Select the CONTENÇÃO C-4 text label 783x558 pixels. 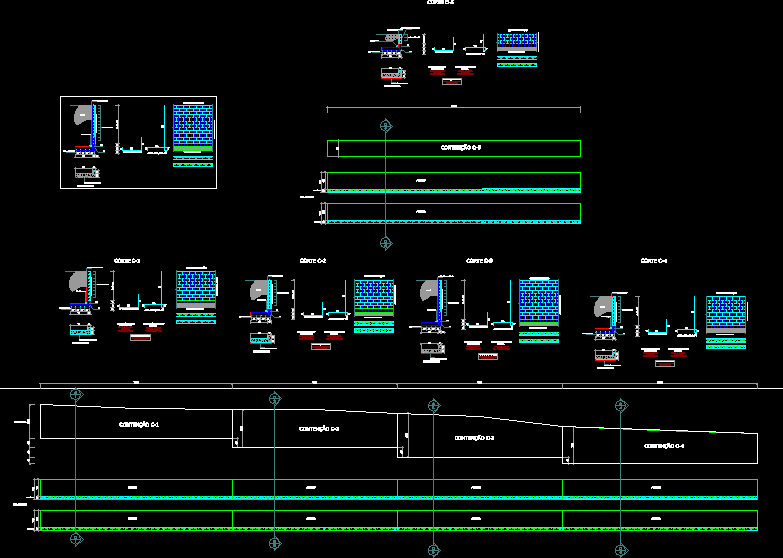point(663,446)
